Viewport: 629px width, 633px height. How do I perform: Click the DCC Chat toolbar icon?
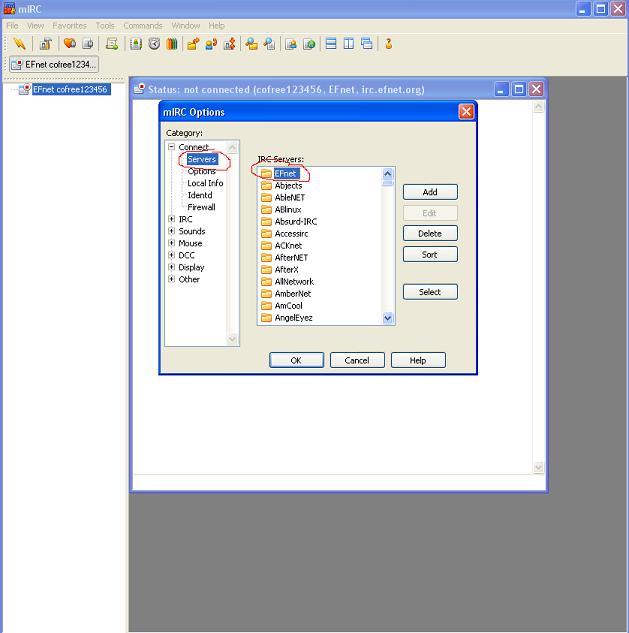coord(211,44)
